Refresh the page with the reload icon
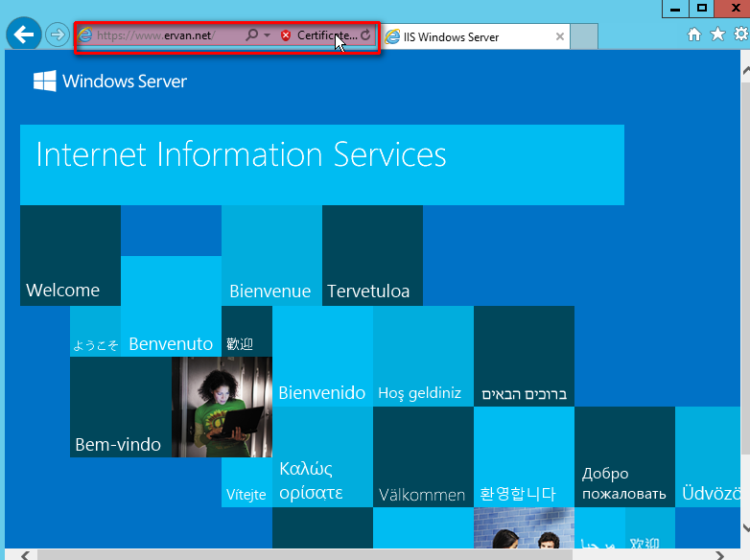This screenshot has height=560, width=750. click(x=365, y=35)
